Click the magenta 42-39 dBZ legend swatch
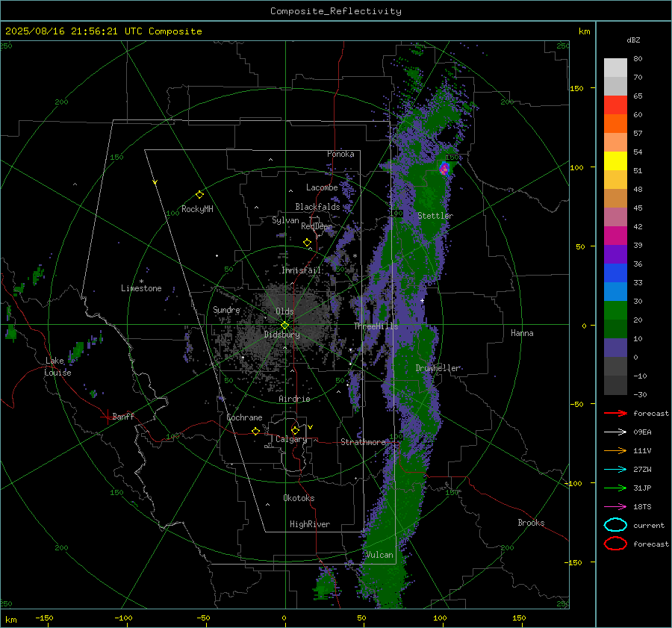The width and height of the screenshot is (672, 628). pos(615,236)
